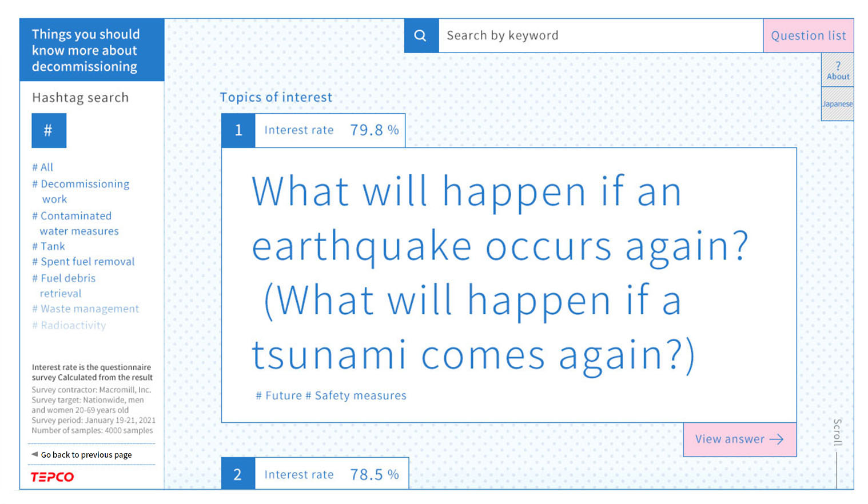Image resolution: width=868 pixels, height=504 pixels.
Task: Select the # All hashtag
Action: click(42, 167)
